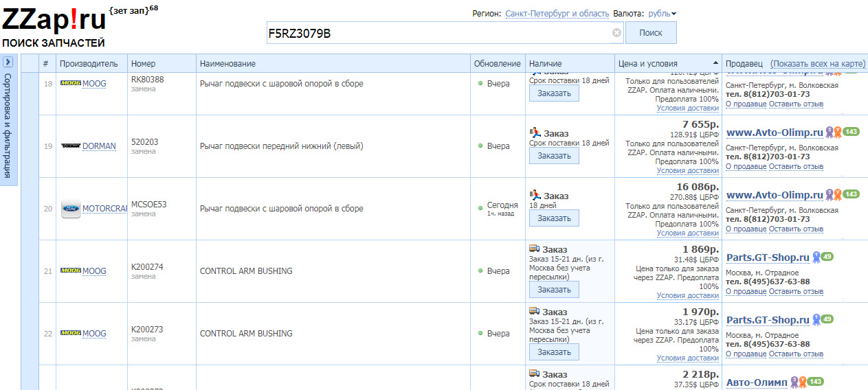Screen dimensions: 868x390
Task: Click Показать всех на карте link
Action: (x=818, y=63)
